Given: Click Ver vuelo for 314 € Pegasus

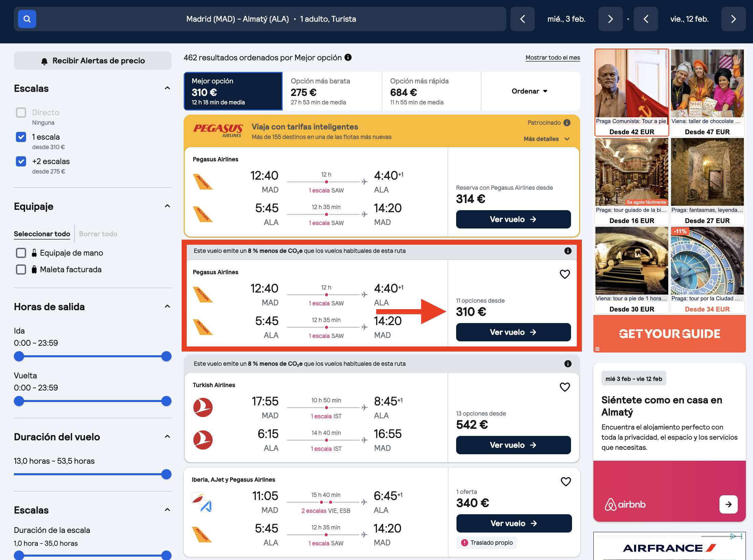Looking at the screenshot, I should 513,219.
